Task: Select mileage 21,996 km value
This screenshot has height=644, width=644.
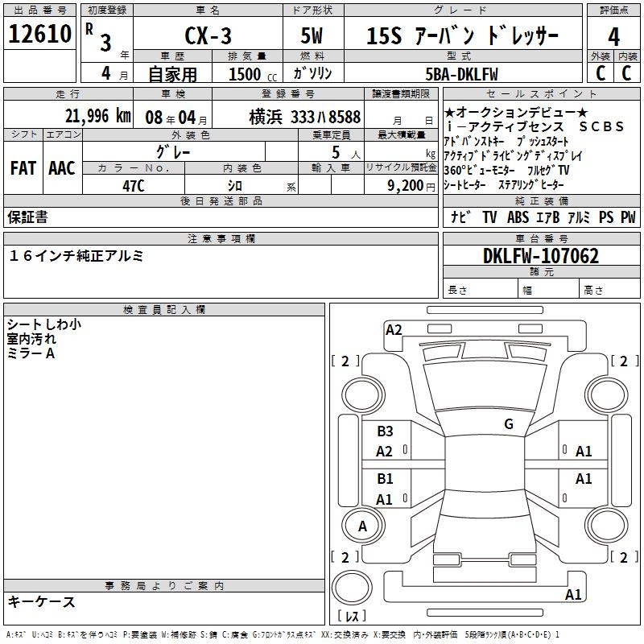Action: coord(97,116)
